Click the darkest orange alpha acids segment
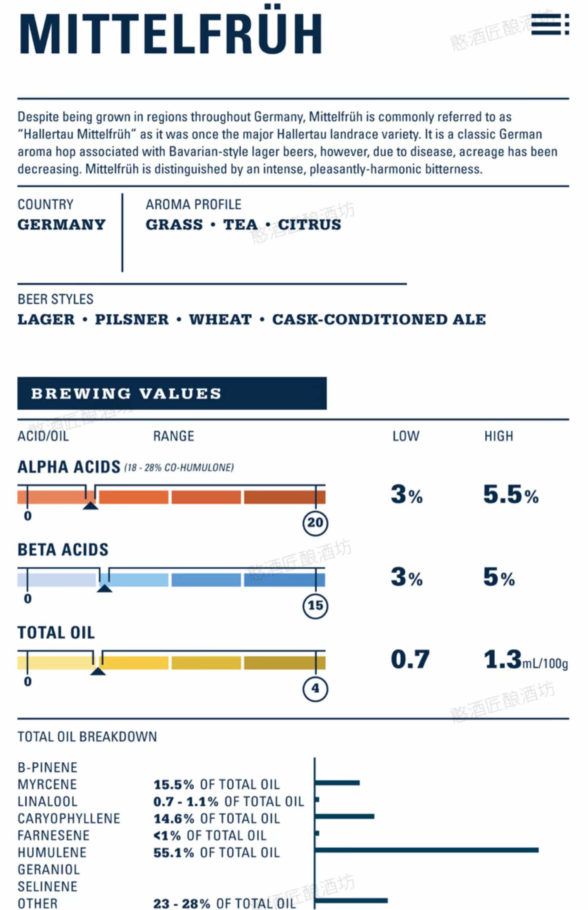The image size is (588, 910). tap(285, 497)
